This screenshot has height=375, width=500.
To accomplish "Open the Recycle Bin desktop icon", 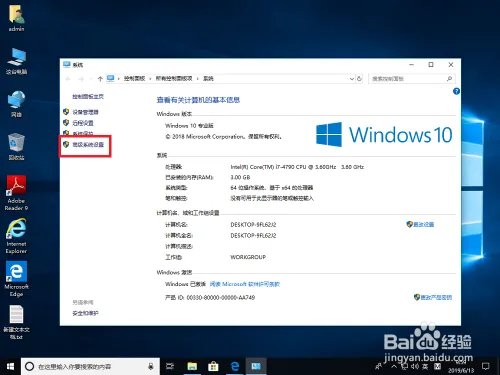I will [x=16, y=146].
